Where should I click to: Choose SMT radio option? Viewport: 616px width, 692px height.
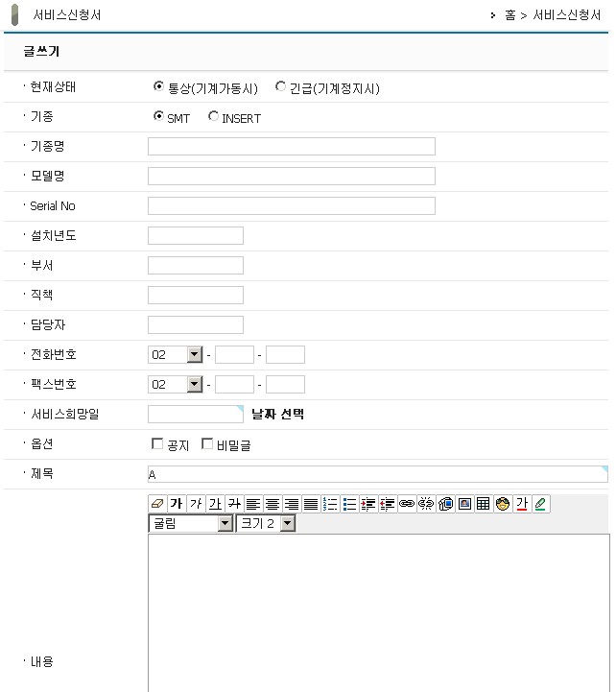coord(158,116)
